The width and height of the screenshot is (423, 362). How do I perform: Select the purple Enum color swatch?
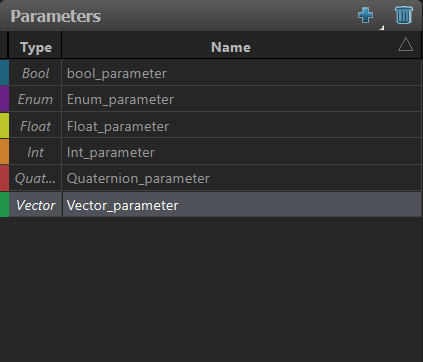(x=4, y=99)
